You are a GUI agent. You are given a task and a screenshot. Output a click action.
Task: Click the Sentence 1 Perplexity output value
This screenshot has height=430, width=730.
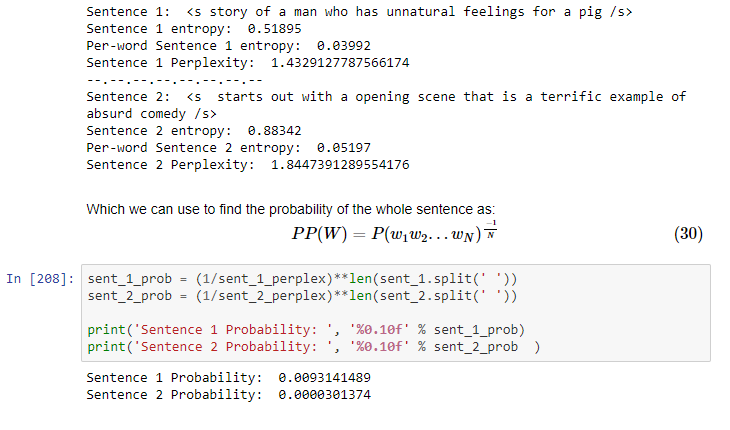tap(340, 63)
